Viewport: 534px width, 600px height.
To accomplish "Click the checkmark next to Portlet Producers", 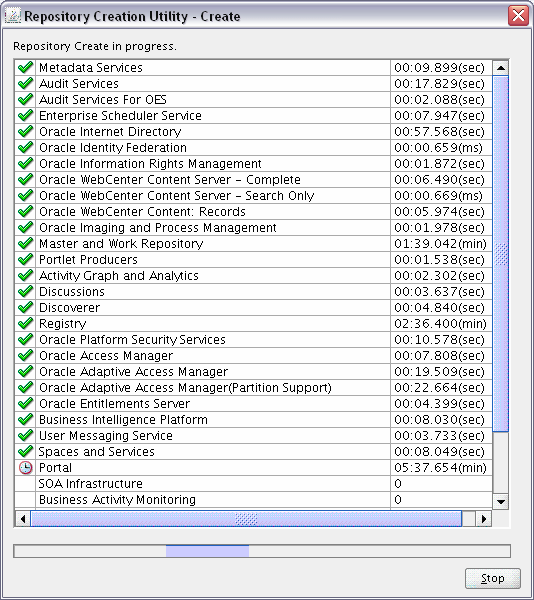I will pos(25,260).
